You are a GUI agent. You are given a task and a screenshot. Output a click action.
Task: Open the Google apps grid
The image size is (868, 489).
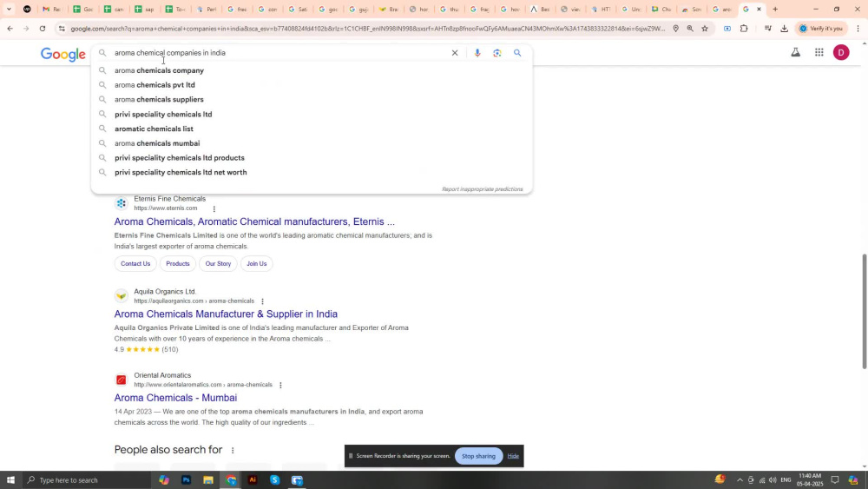819,53
